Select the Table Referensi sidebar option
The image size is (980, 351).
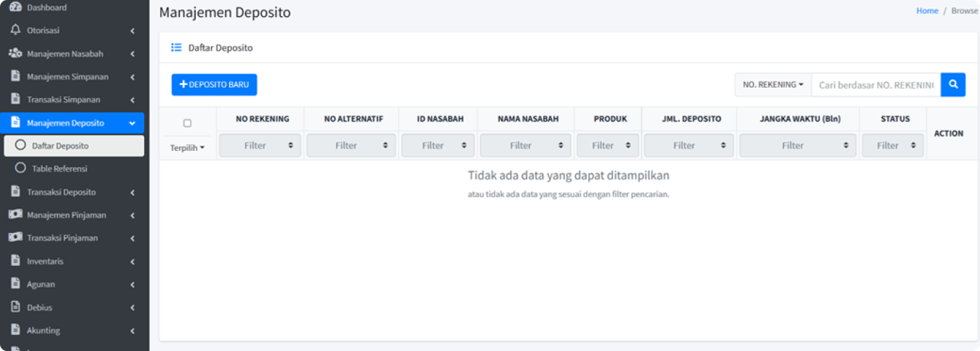[x=60, y=169]
